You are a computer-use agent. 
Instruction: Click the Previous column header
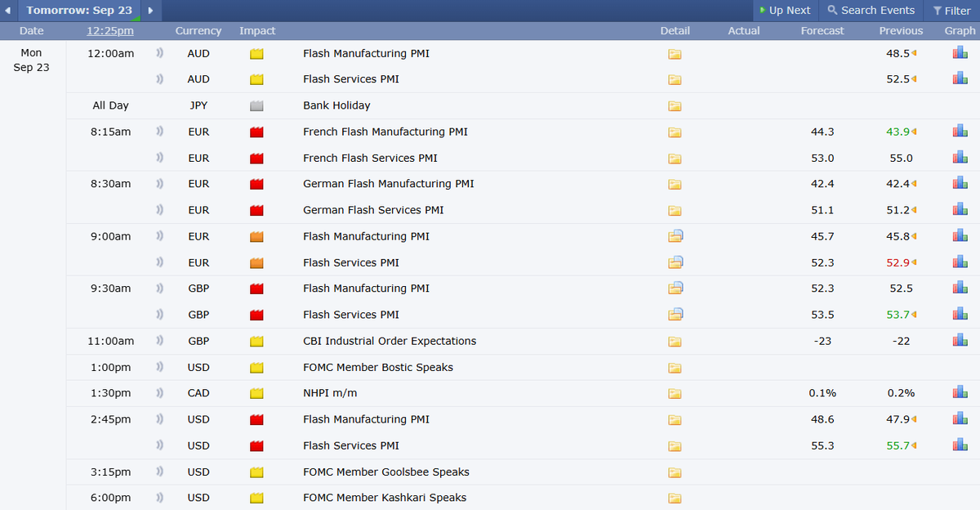pos(900,30)
